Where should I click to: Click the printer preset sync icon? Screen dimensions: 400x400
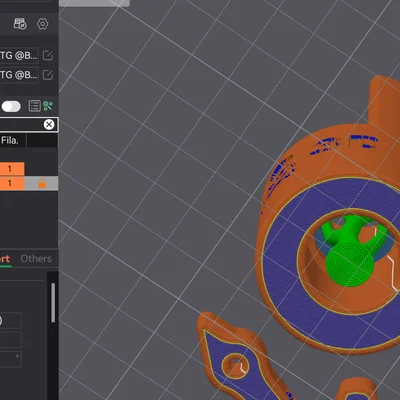point(20,24)
